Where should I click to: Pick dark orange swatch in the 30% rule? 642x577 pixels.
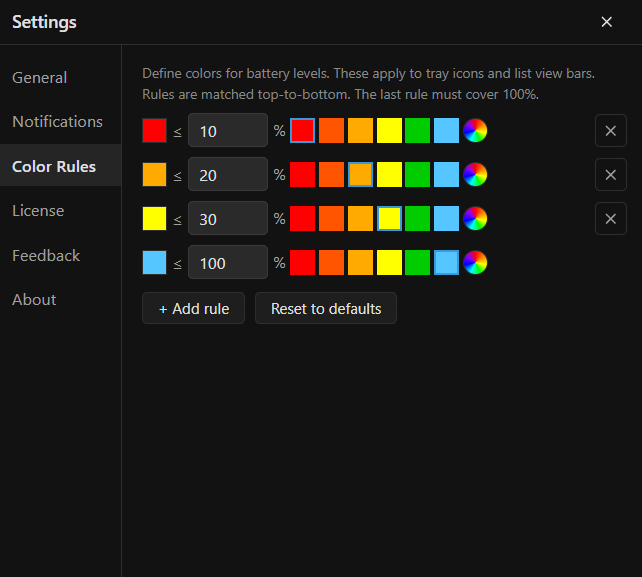[x=331, y=219]
